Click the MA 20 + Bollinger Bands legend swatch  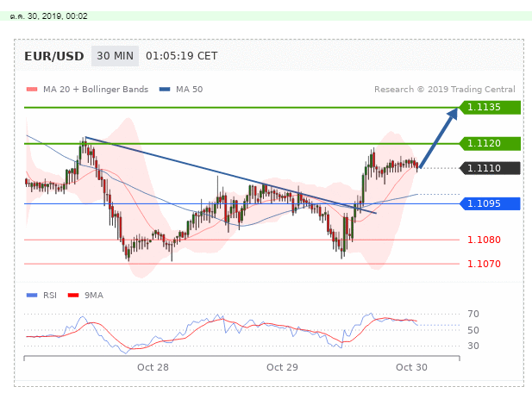[x=32, y=90]
